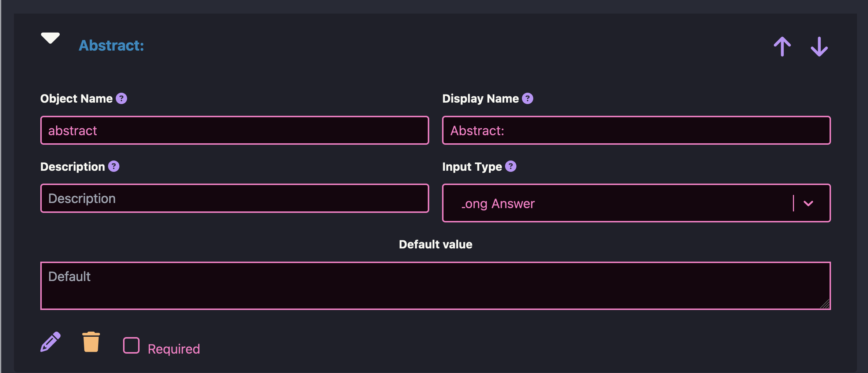The height and width of the screenshot is (373, 868).
Task: Click Description help question icon
Action: point(114,166)
